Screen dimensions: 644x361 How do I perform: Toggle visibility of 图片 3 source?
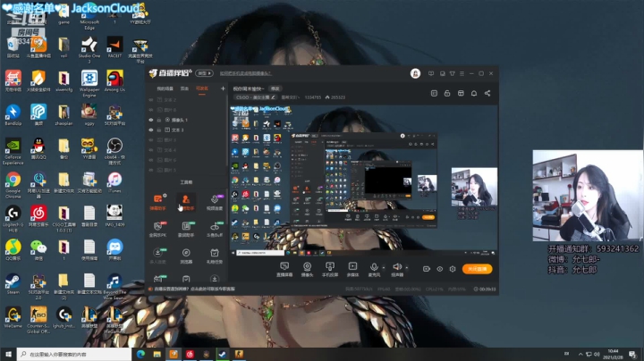pyautogui.click(x=151, y=140)
